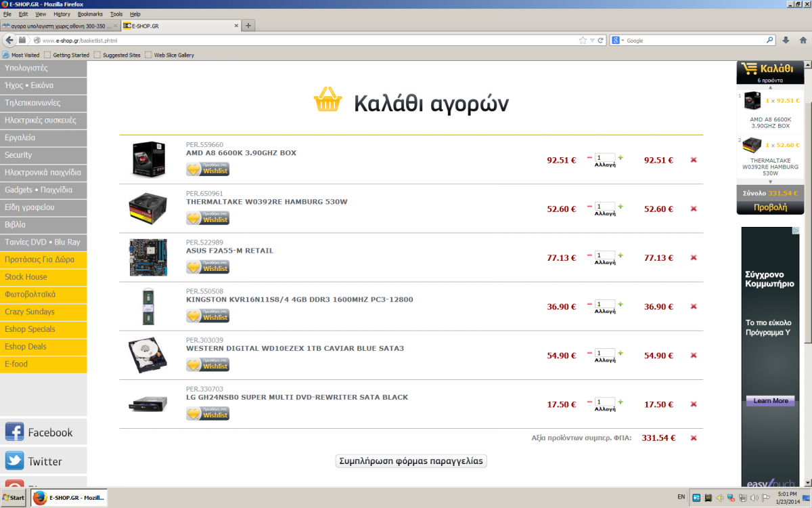Decrease quantity of ASUS F2A55-M
812x508 pixels.
[589, 255]
